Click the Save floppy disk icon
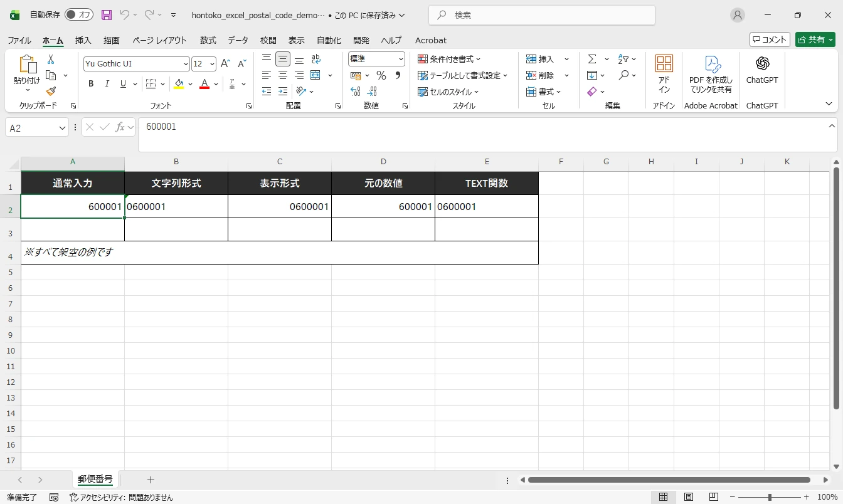 click(106, 14)
